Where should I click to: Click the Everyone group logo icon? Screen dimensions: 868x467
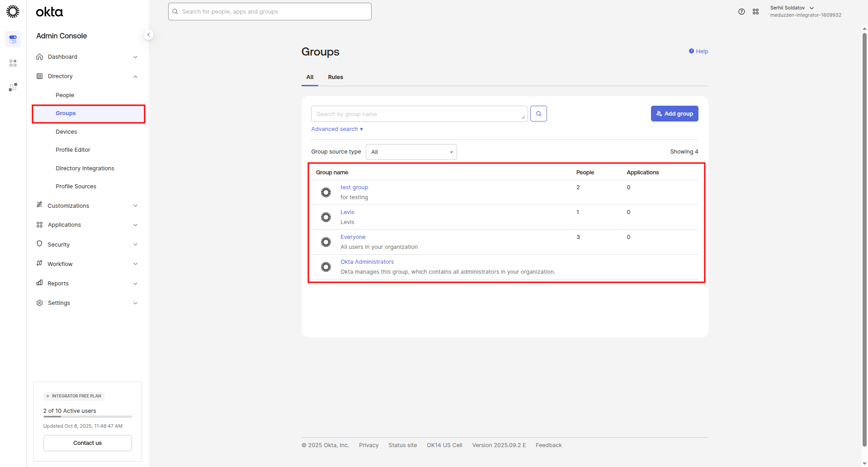(326, 242)
